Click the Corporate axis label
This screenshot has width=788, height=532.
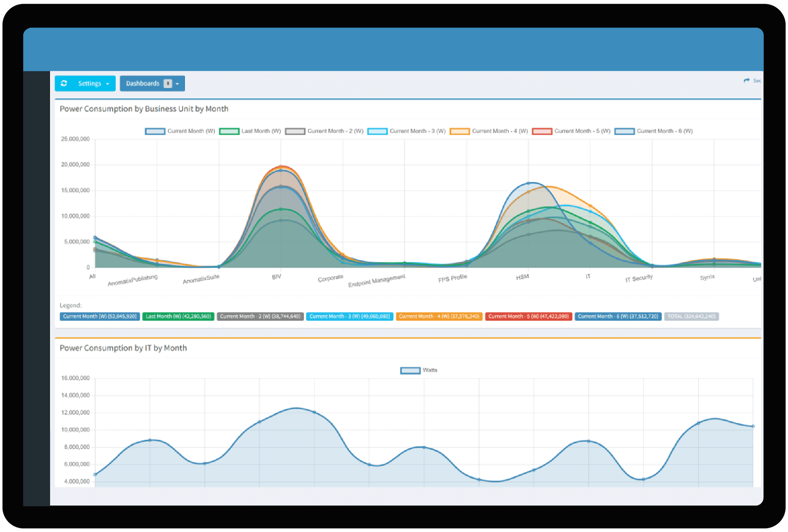click(331, 278)
